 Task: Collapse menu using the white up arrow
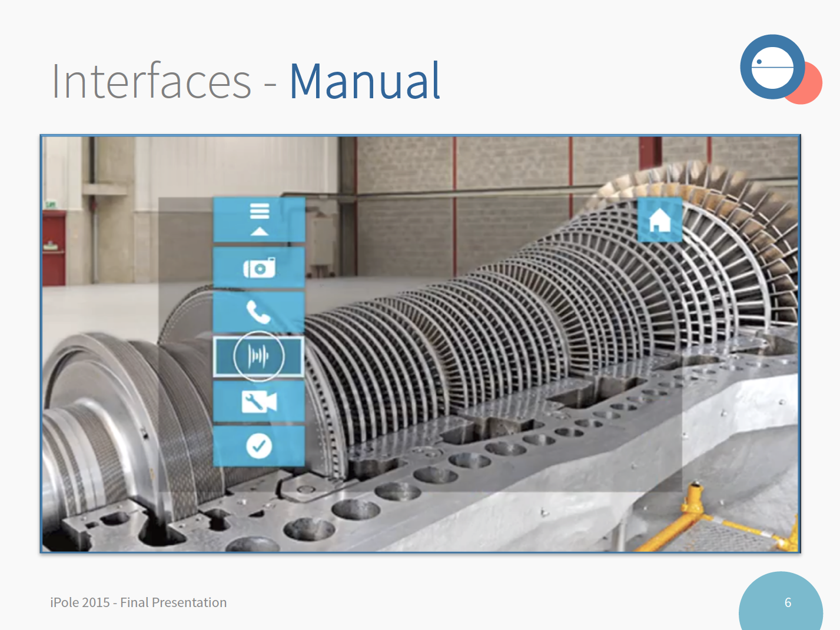[x=259, y=232]
